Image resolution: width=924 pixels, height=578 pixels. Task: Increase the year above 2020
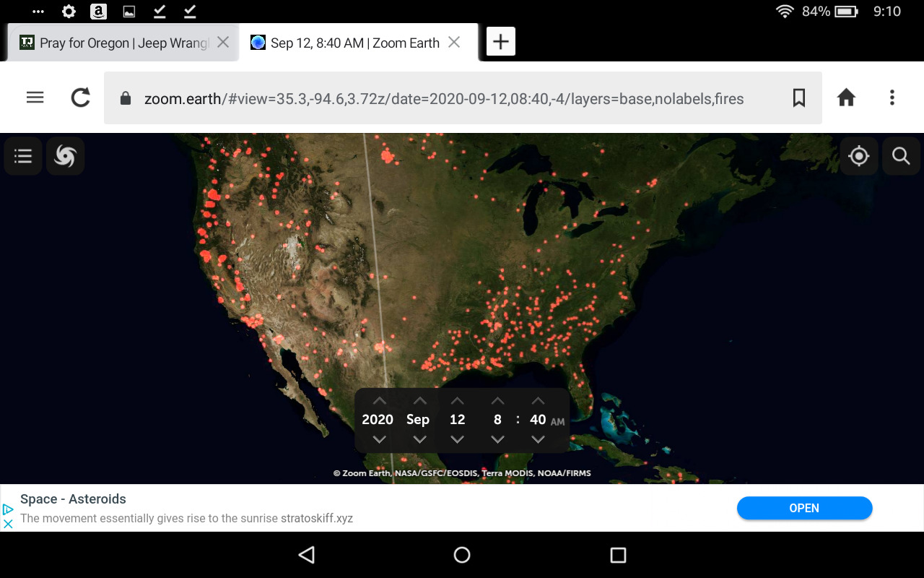379,401
